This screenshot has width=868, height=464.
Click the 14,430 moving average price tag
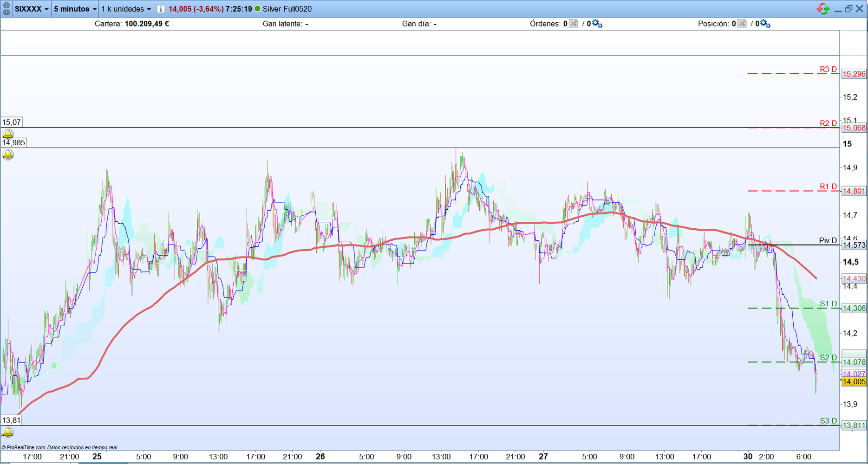(854, 279)
